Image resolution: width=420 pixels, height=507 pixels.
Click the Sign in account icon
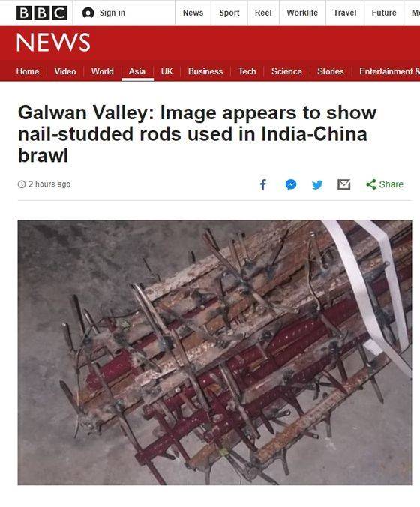88,13
